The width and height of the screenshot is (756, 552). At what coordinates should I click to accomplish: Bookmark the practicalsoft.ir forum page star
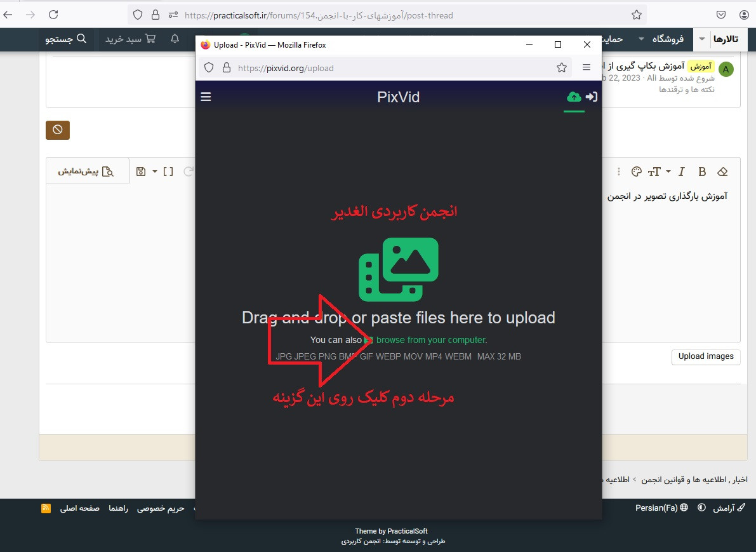[637, 15]
